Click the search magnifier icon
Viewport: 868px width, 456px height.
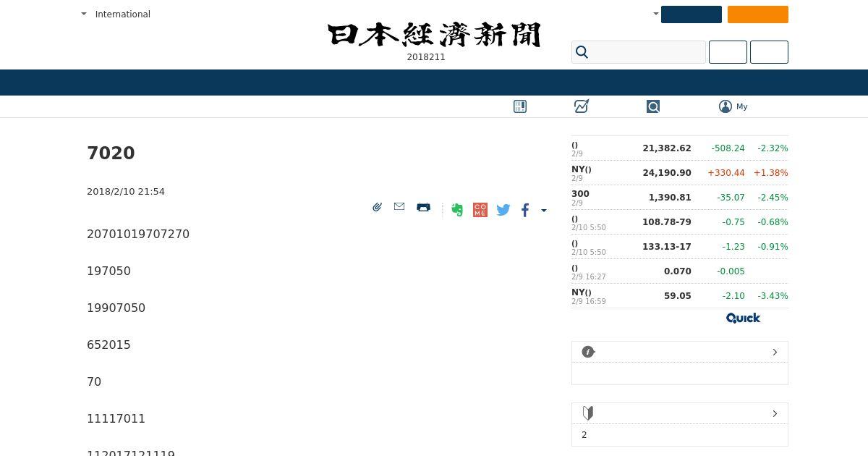pyautogui.click(x=582, y=52)
